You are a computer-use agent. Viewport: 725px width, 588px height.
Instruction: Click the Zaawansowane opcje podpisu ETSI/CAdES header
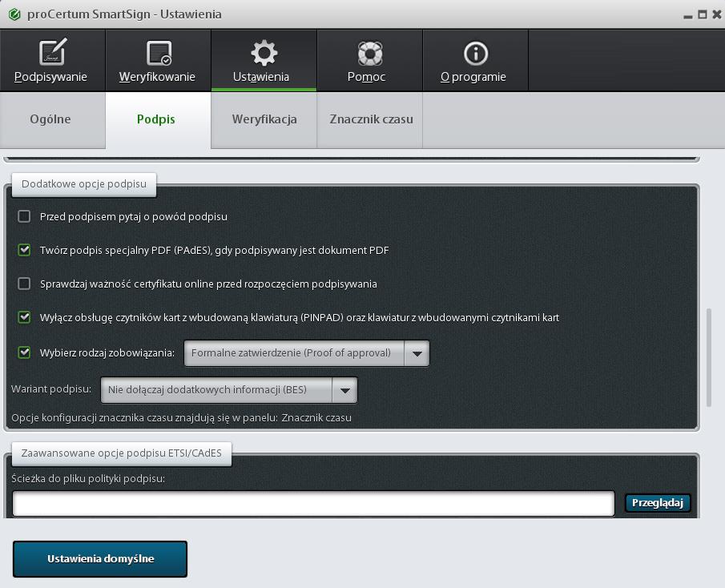coord(122,453)
